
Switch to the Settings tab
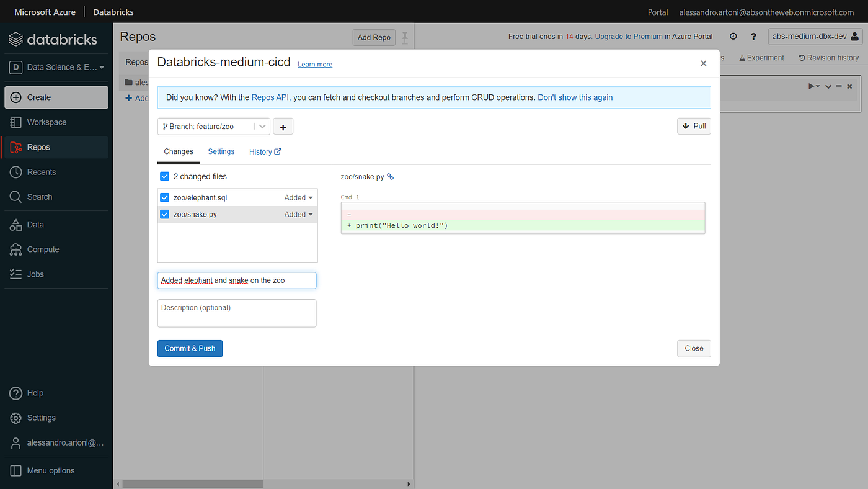click(x=221, y=151)
